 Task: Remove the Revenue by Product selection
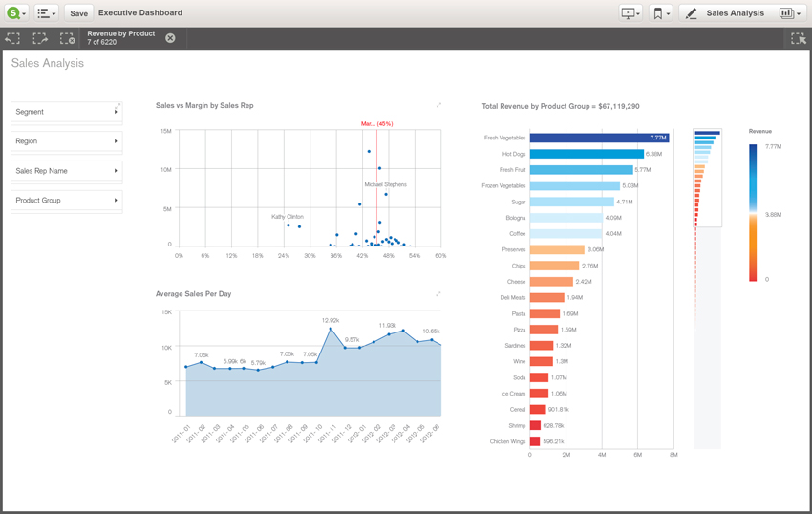[170, 38]
